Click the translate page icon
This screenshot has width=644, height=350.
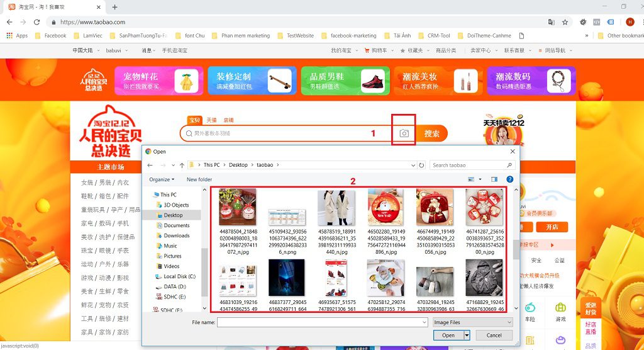(551, 22)
